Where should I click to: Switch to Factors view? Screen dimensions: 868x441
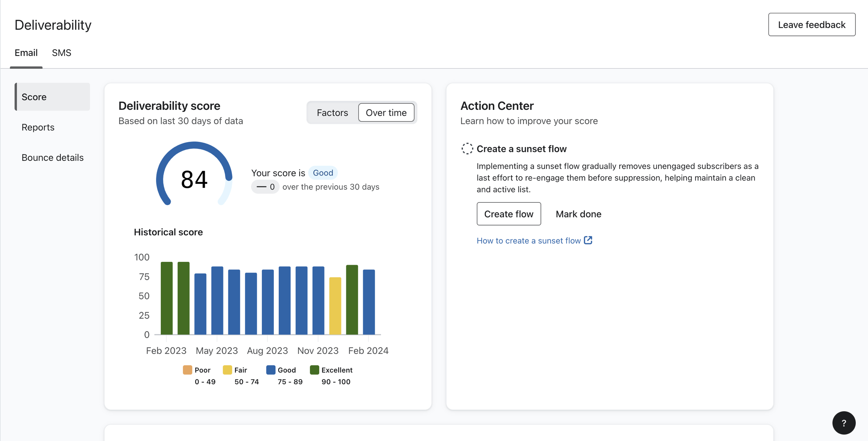click(332, 112)
